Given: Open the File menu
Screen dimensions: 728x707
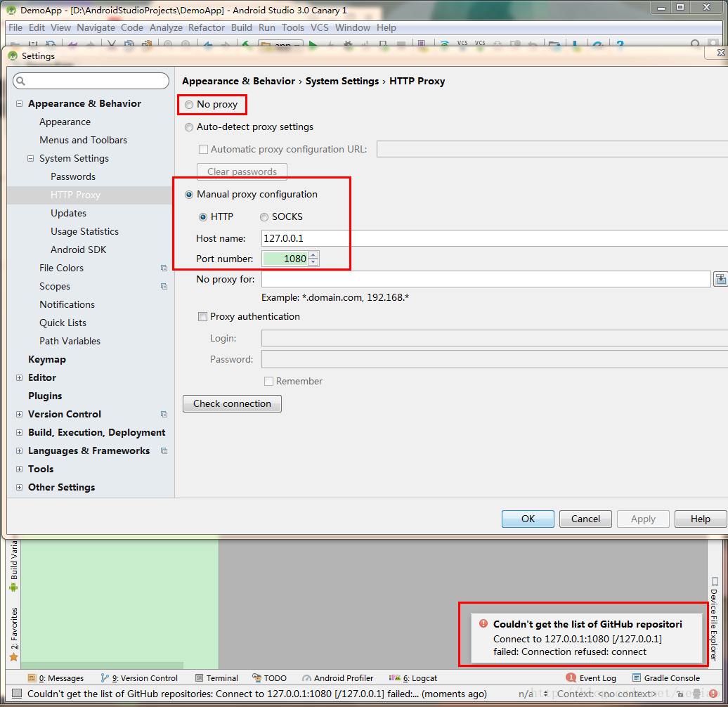Looking at the screenshot, I should [15, 27].
